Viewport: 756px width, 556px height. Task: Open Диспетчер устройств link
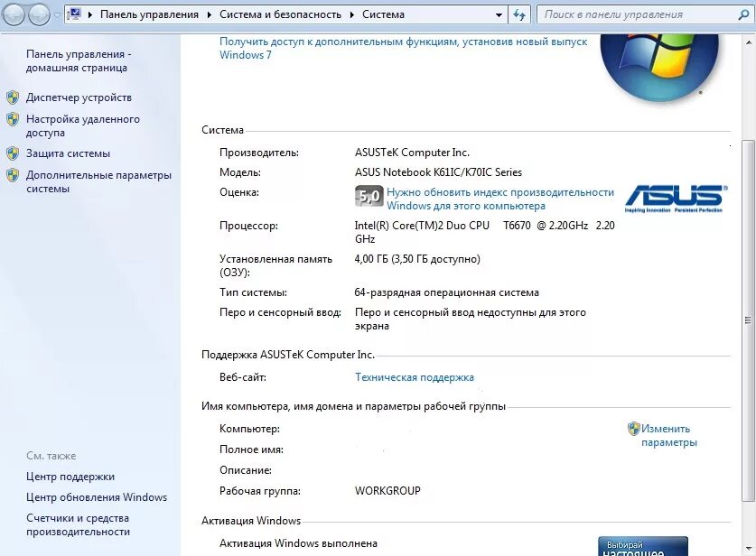click(79, 97)
